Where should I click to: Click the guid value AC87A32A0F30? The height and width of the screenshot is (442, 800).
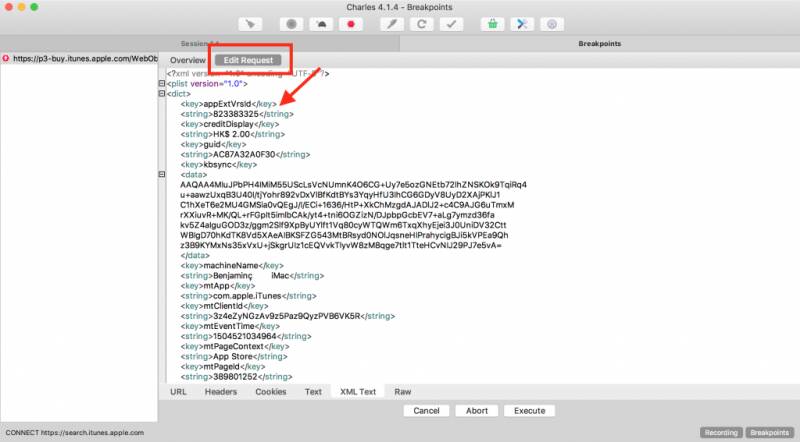[244, 154]
